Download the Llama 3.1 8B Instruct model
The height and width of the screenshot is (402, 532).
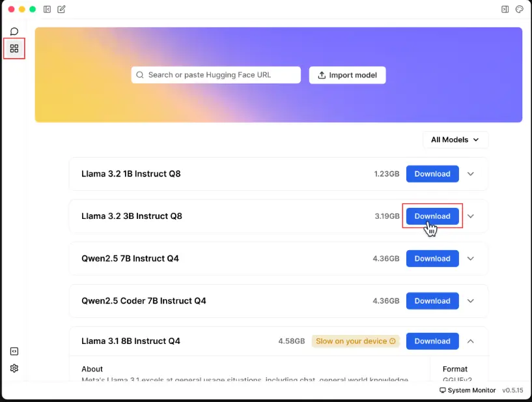tap(432, 341)
